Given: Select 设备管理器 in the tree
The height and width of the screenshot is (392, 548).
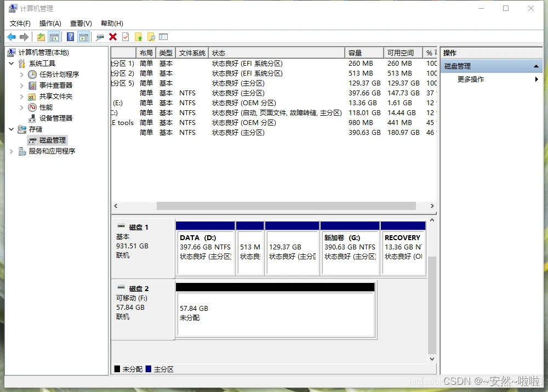Looking at the screenshot, I should click(55, 118).
